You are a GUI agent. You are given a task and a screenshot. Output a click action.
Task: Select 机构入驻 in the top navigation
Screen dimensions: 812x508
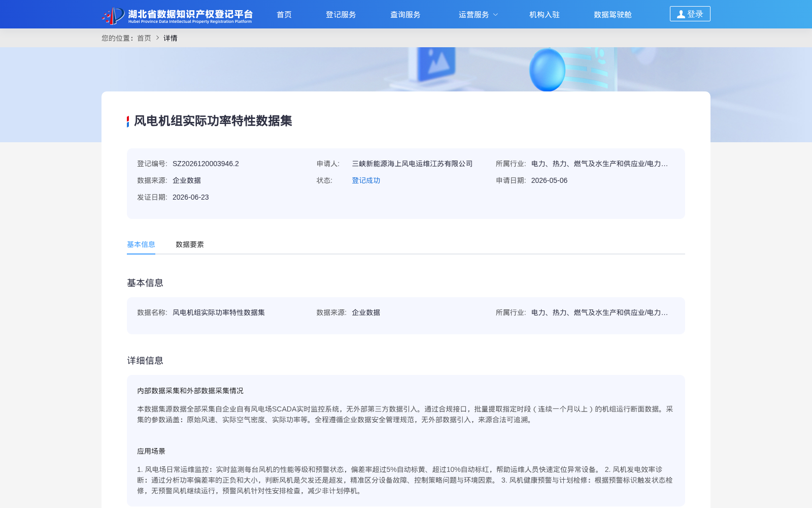tap(545, 15)
